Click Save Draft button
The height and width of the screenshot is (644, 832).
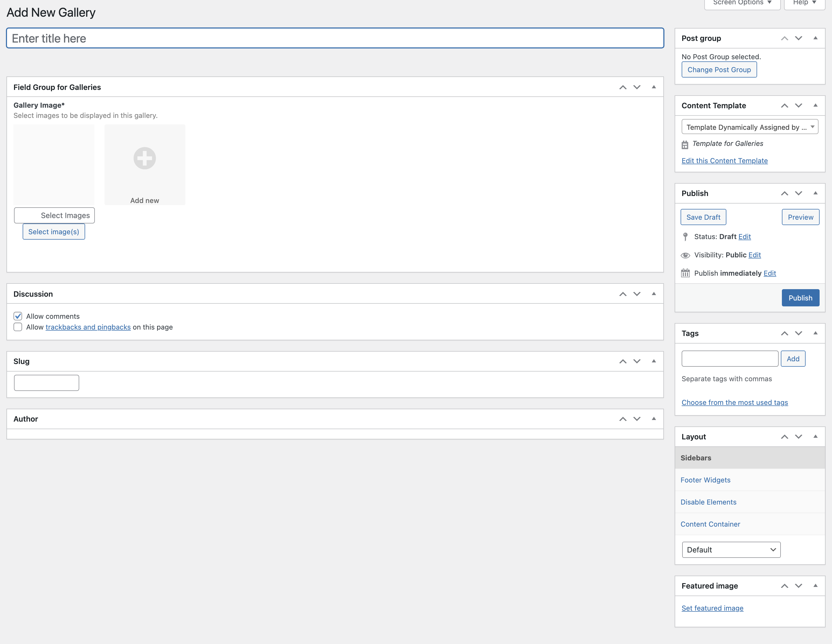pyautogui.click(x=703, y=217)
